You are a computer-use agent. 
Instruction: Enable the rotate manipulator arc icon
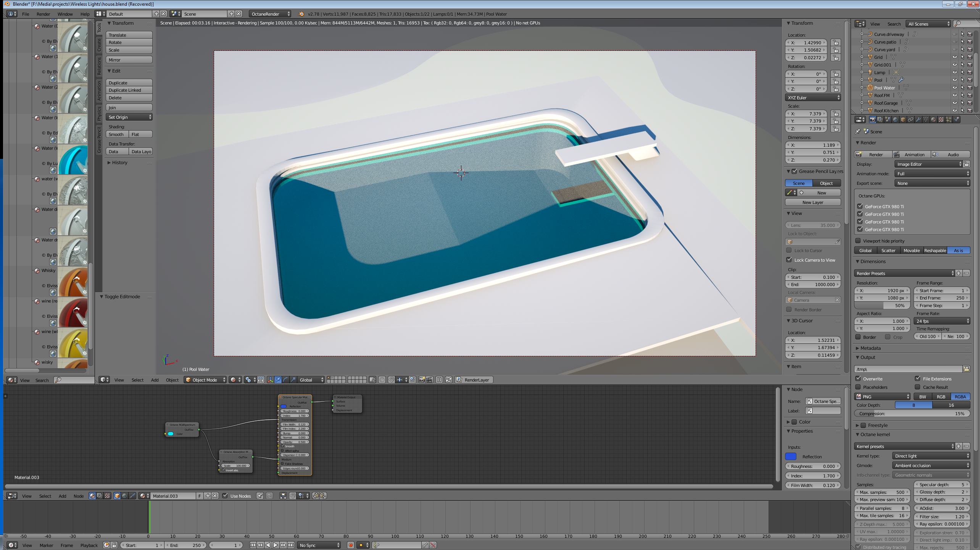[x=285, y=380]
